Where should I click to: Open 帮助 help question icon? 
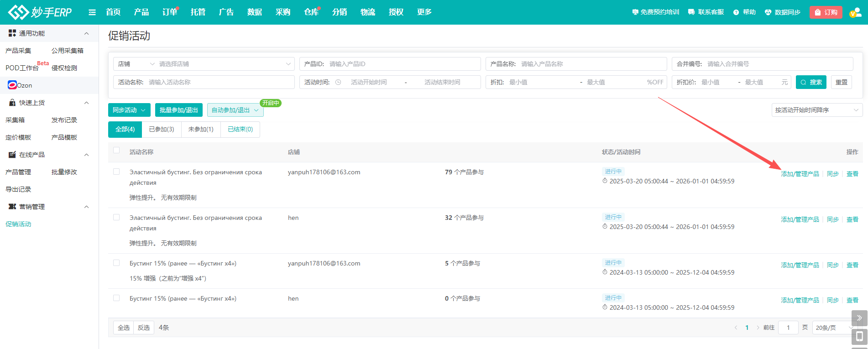[736, 12]
